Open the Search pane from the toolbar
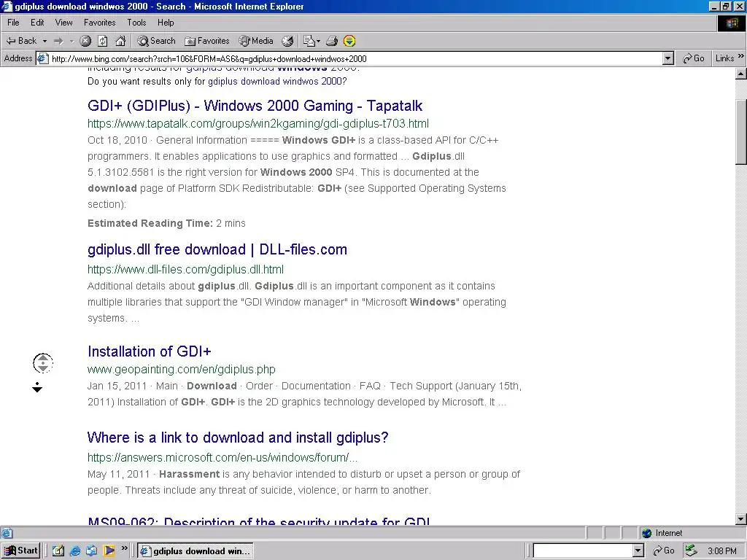The image size is (747, 560). click(156, 41)
